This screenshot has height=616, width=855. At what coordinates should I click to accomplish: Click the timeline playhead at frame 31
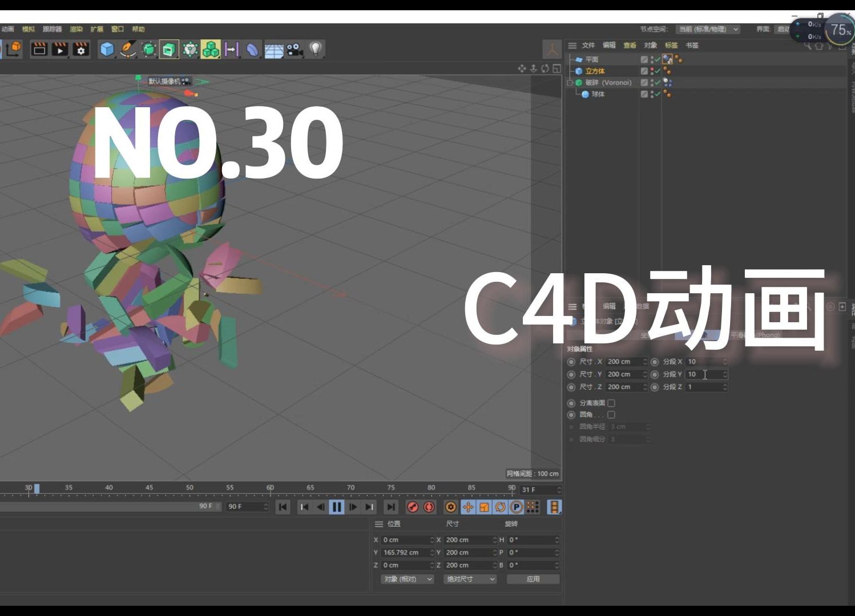point(37,488)
